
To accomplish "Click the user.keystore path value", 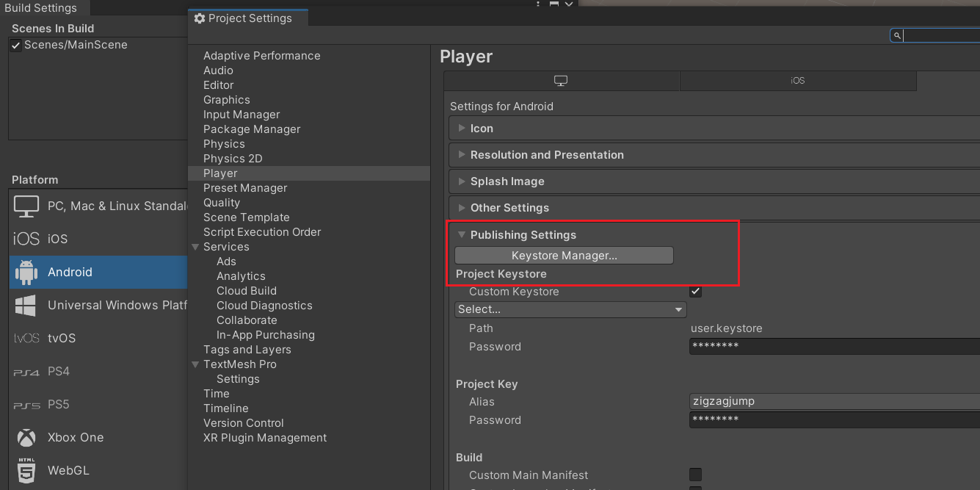I will tap(727, 328).
